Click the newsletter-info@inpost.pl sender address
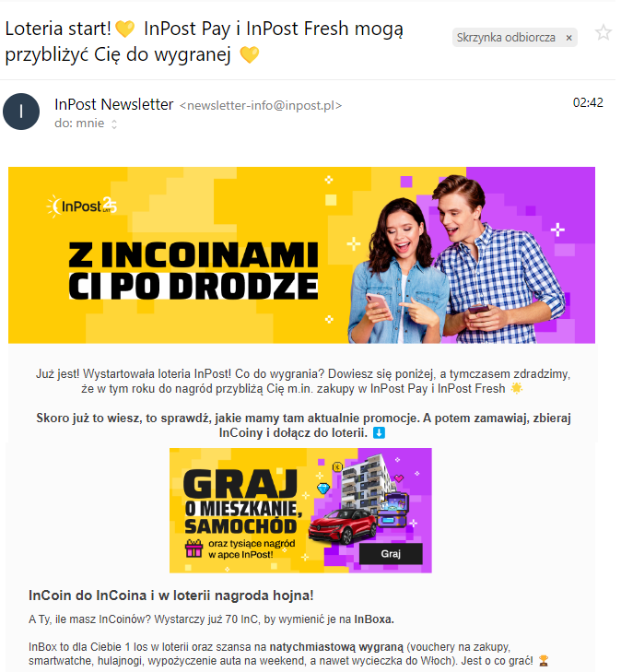Image resolution: width=621 pixels, height=672 pixels. pos(261,105)
